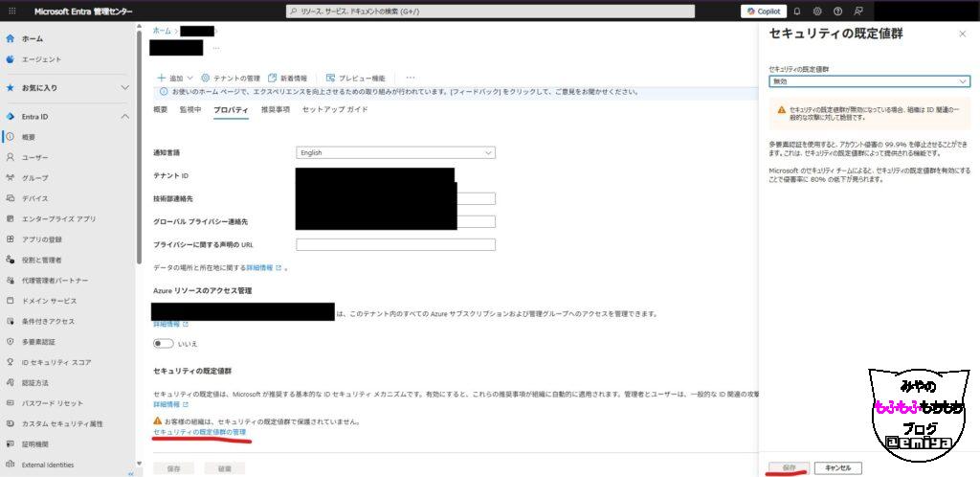Open ellipsis next to tenant title

[216, 48]
